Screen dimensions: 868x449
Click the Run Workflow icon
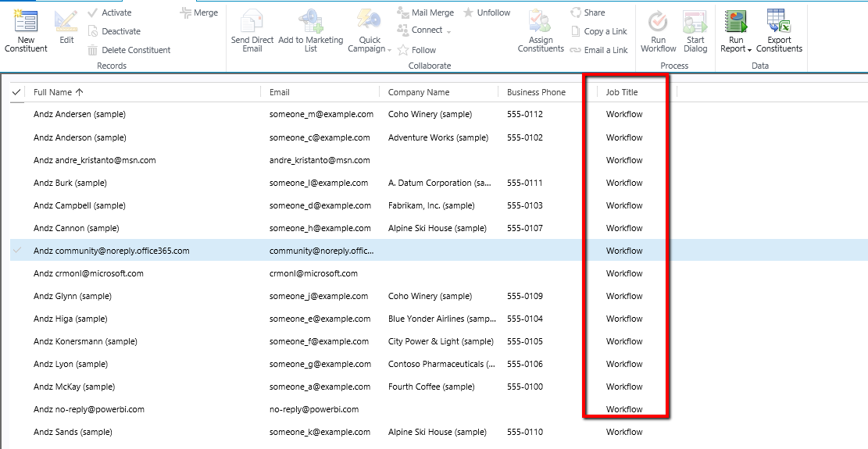coord(658,21)
